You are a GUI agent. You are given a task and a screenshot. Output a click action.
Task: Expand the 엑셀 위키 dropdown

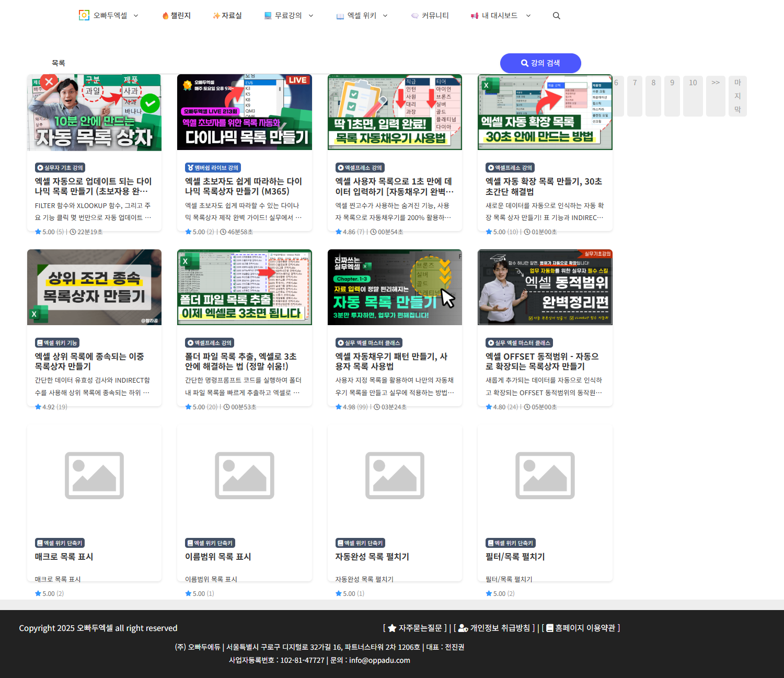pyautogui.click(x=385, y=15)
